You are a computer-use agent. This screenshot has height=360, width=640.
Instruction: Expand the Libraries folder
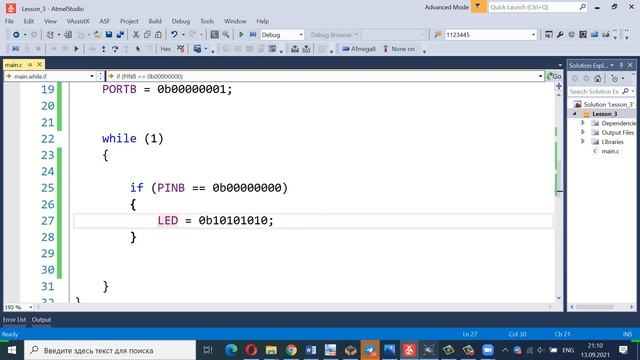click(x=583, y=142)
